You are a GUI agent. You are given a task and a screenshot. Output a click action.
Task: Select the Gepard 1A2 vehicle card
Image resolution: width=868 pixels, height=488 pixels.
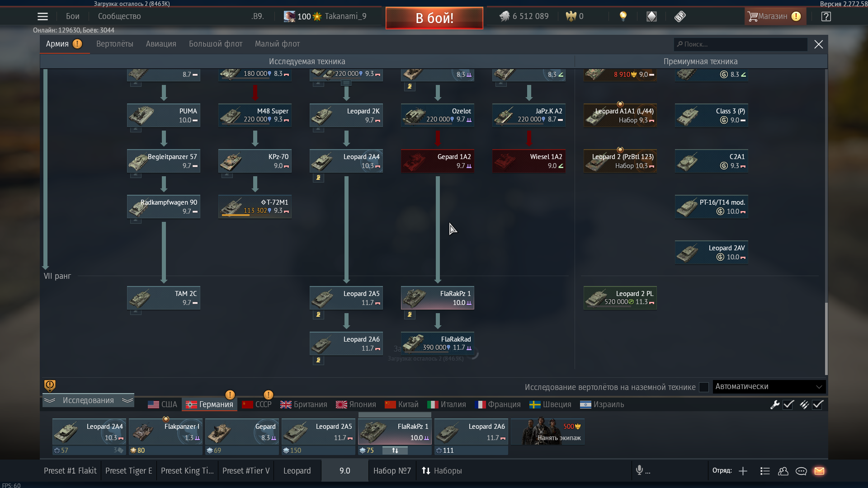tap(438, 161)
